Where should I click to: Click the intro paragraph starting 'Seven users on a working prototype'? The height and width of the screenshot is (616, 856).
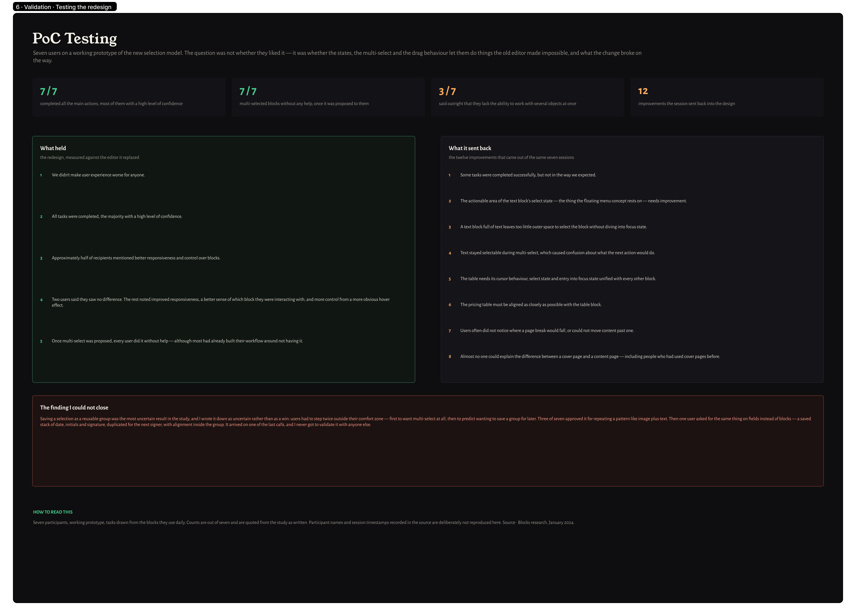pyautogui.click(x=337, y=57)
